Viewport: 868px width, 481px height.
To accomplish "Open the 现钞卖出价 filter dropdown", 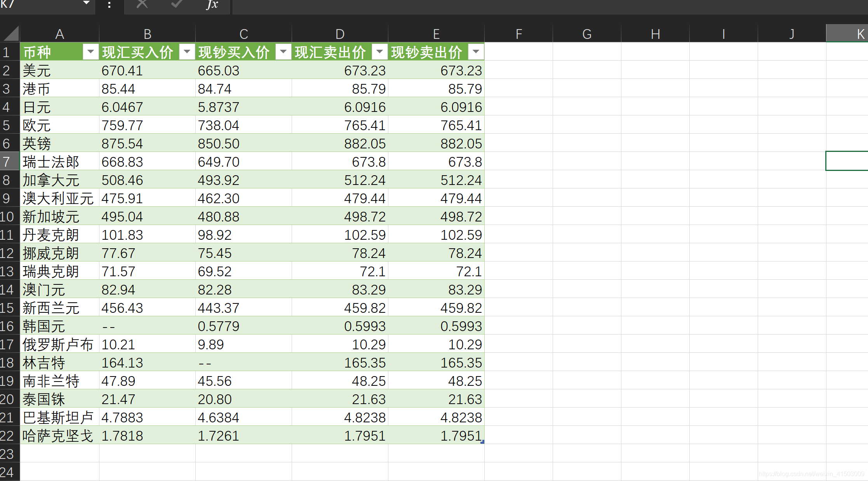I will point(476,52).
